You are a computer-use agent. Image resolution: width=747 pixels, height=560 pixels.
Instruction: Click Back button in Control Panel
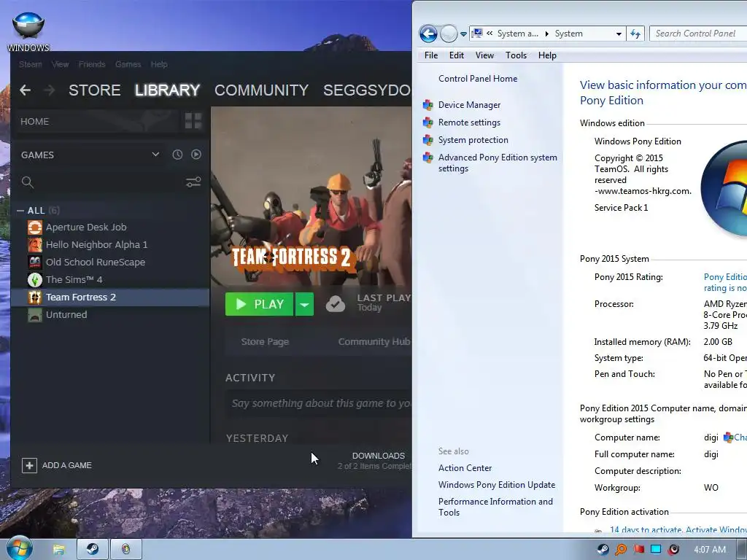coord(427,34)
